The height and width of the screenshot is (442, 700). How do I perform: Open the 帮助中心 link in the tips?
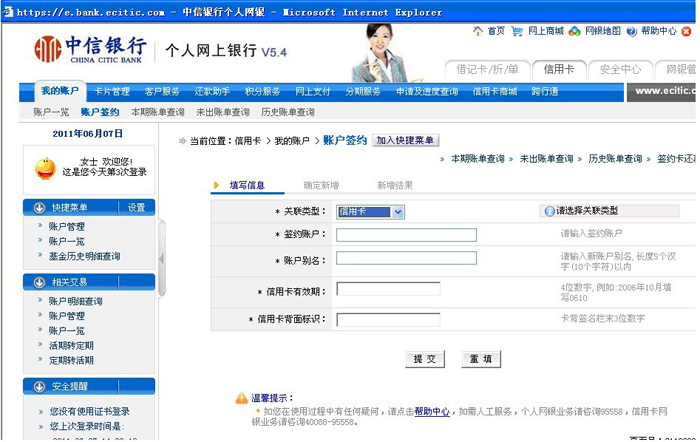tap(432, 411)
